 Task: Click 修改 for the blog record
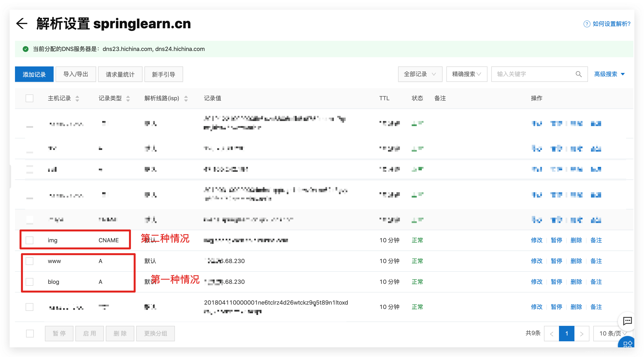[x=537, y=282]
